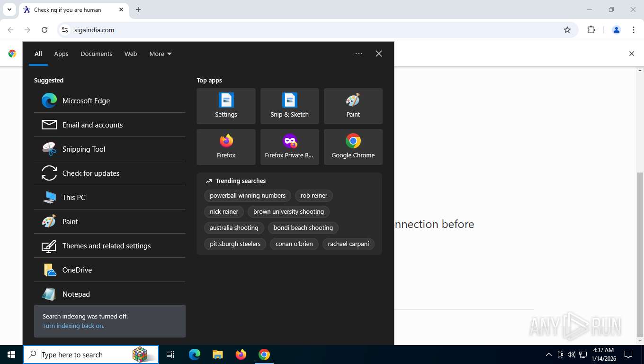
Task: Search trending 'powerball winning numbers'
Action: pyautogui.click(x=248, y=196)
